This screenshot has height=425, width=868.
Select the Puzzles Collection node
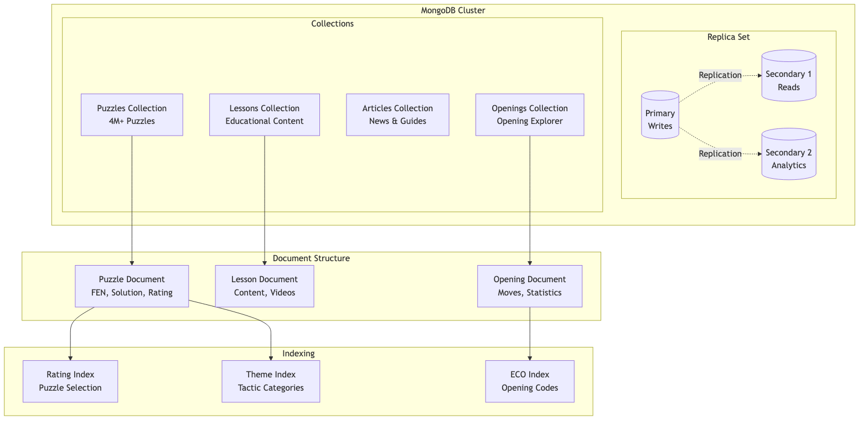click(132, 115)
